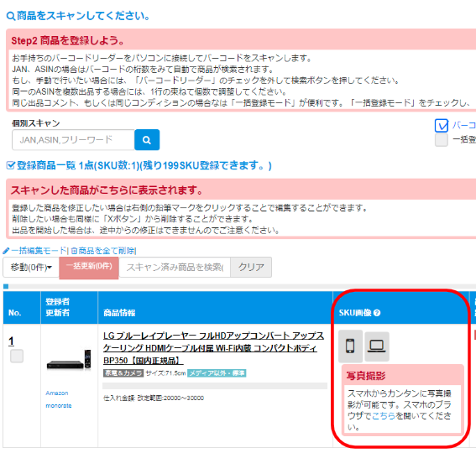The width and height of the screenshot is (476, 453).
Task: Click the Blu-ray player product thumbnail
Action: click(x=69, y=360)
